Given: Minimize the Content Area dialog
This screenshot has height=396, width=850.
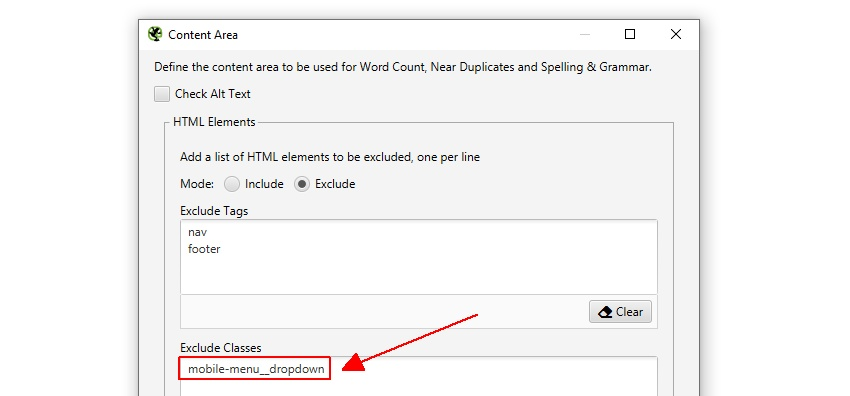Looking at the screenshot, I should 585,34.
